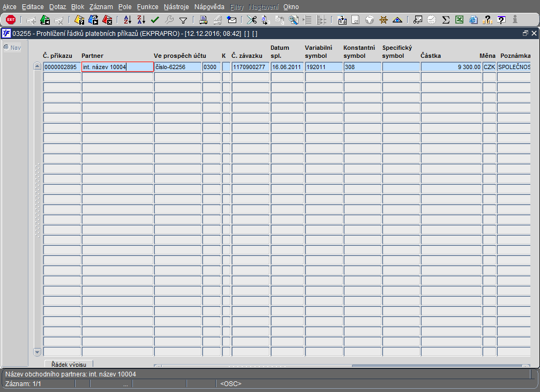
Task: Toggle the Nav radio button
Action: point(6,47)
